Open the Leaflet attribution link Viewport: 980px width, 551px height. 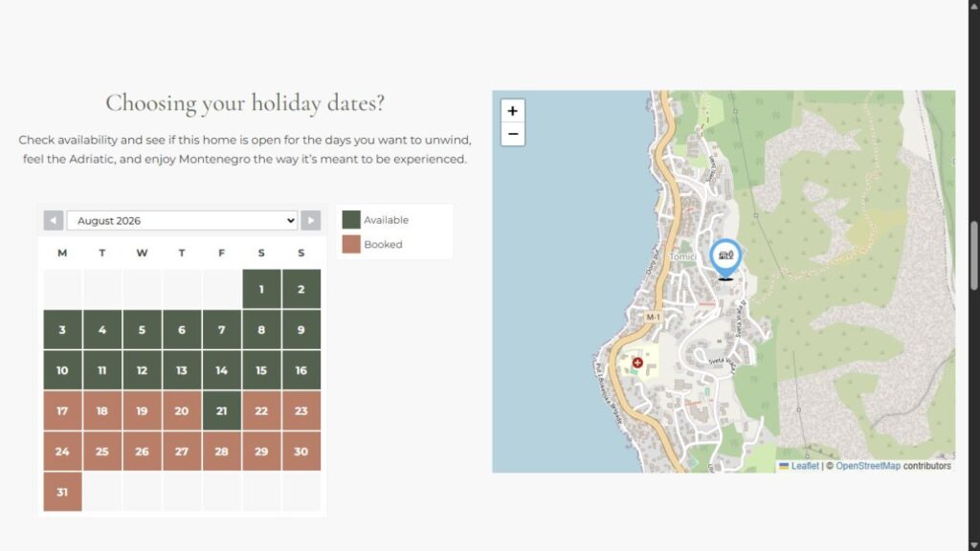tap(804, 466)
